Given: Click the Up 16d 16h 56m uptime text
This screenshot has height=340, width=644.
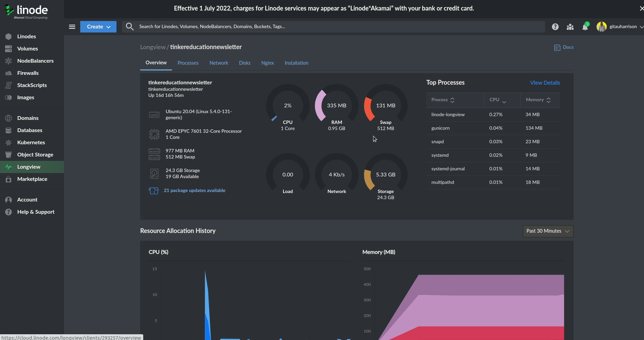Looking at the screenshot, I should (x=166, y=95).
